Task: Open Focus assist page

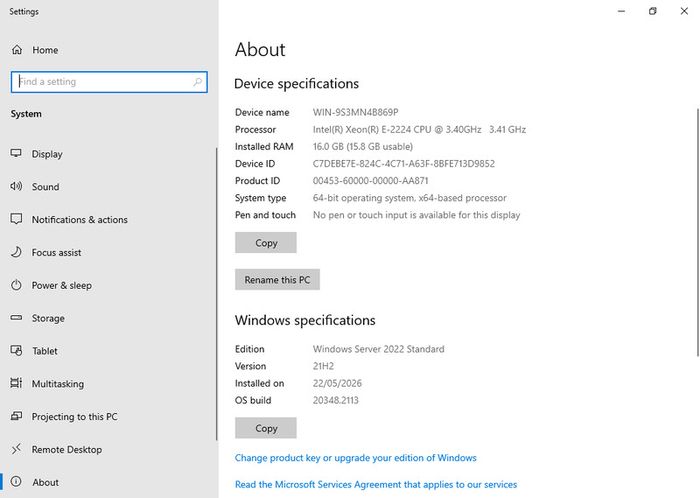Action: point(108,253)
